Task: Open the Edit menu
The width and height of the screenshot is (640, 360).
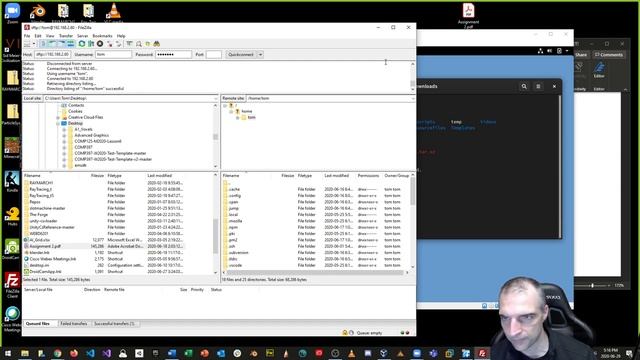Action: (x=38, y=36)
